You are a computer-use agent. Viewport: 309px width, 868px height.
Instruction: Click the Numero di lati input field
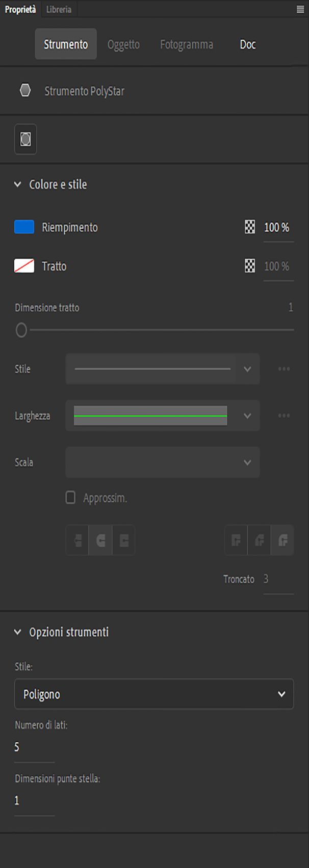(34, 747)
